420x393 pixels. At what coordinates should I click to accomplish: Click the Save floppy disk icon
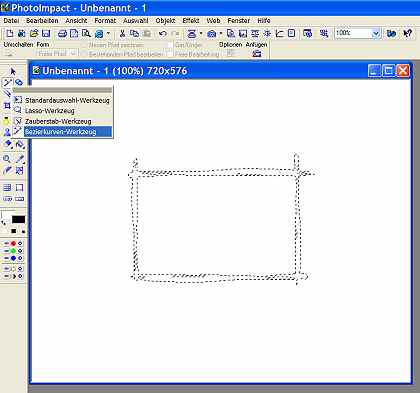(46, 33)
